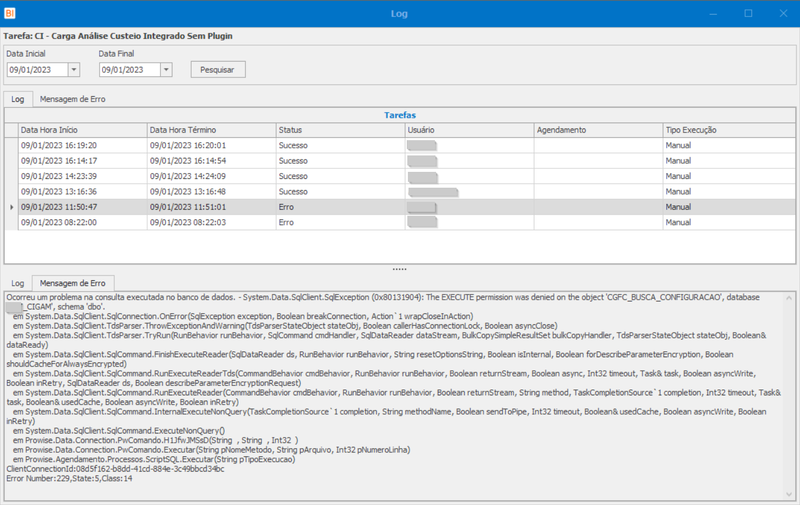Viewport: 800px width, 505px height.
Task: Focus the Data Final date field
Action: 130,70
